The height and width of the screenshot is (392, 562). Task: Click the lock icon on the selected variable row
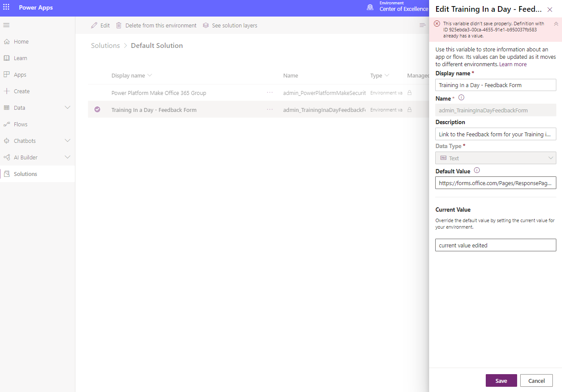409,110
